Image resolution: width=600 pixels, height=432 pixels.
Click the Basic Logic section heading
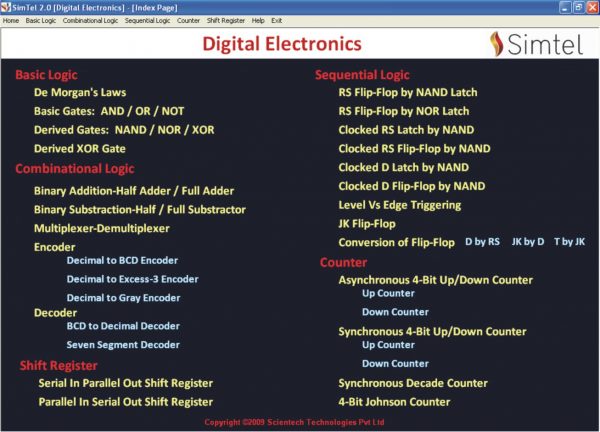pos(46,75)
